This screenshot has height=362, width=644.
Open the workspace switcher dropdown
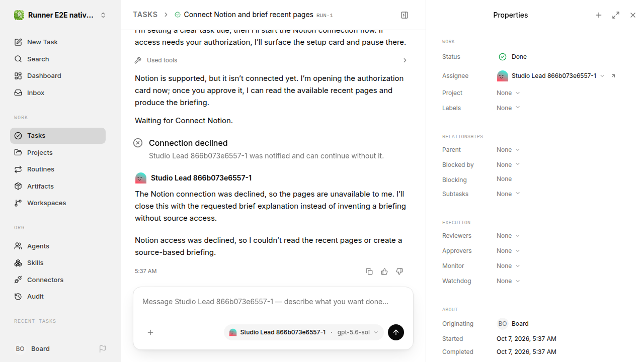pyautogui.click(x=103, y=15)
